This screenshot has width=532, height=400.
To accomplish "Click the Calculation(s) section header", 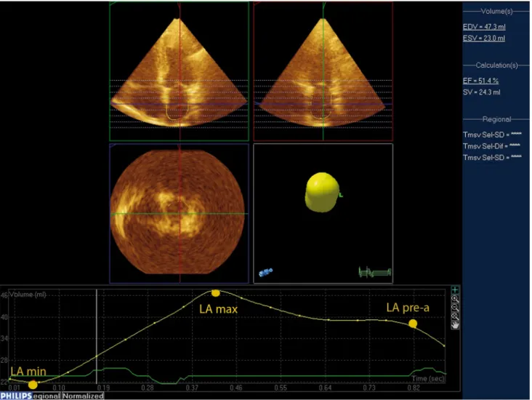I will (x=496, y=65).
